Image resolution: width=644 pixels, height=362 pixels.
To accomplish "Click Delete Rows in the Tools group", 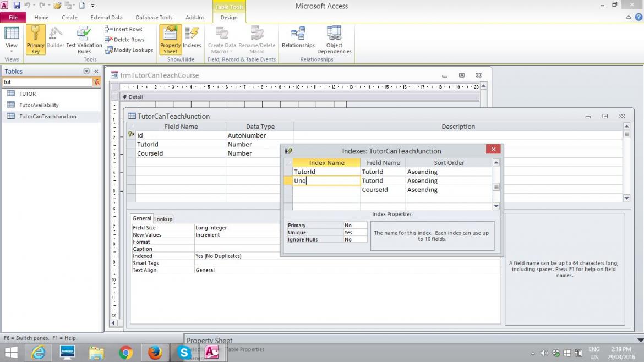I will (124, 40).
